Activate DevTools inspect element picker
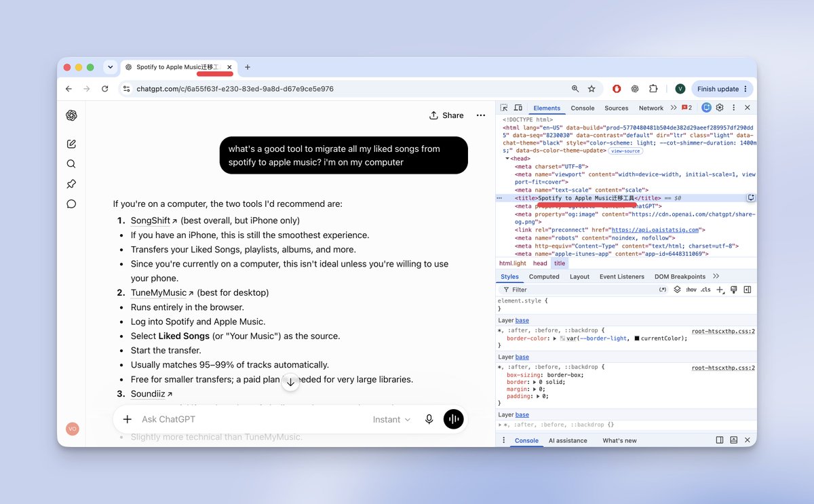 click(x=504, y=108)
